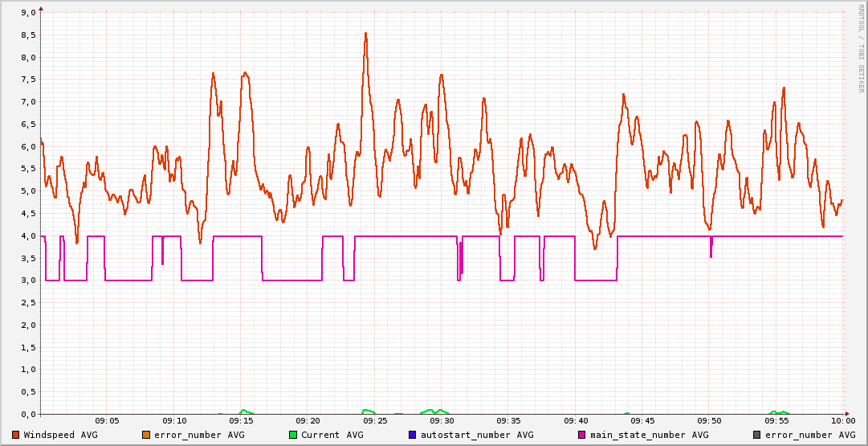Screen dimensions: 868x446
Task: Click the blue autostart_number legend swatch
Action: pyautogui.click(x=412, y=435)
